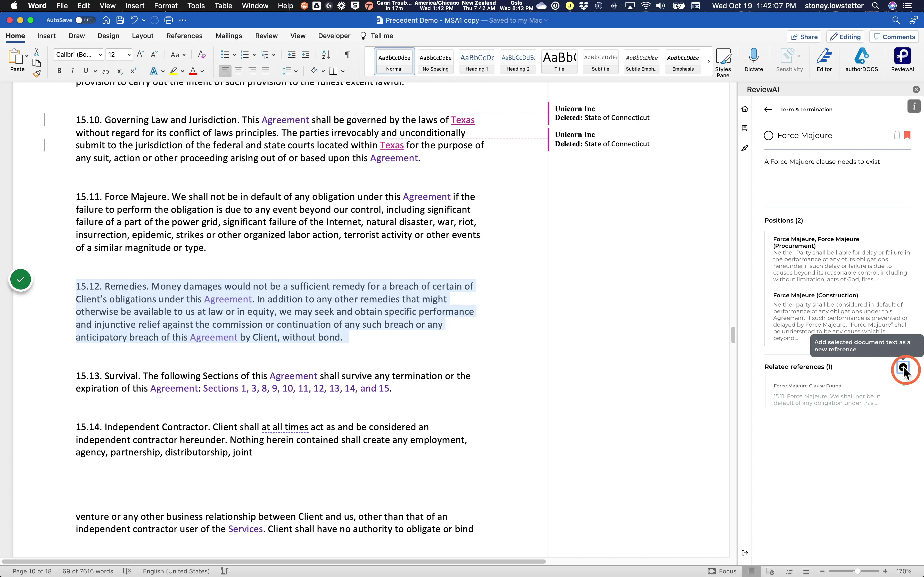Go to ReviewAI home icon
924x577 pixels.
click(x=745, y=109)
